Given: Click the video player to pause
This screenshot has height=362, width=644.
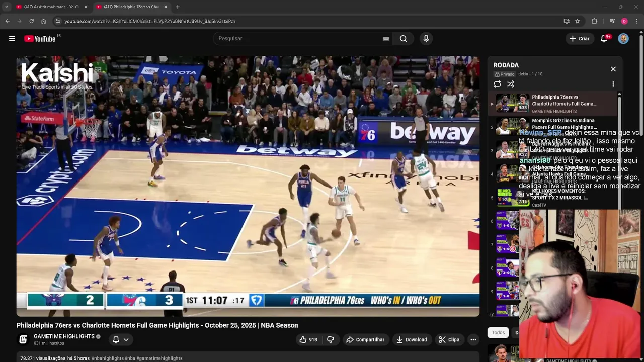Looking at the screenshot, I should [x=248, y=186].
